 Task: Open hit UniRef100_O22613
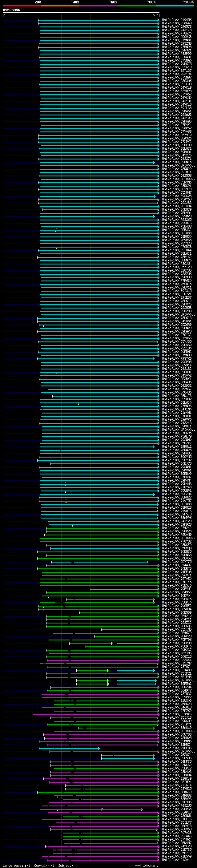[177, 67]
